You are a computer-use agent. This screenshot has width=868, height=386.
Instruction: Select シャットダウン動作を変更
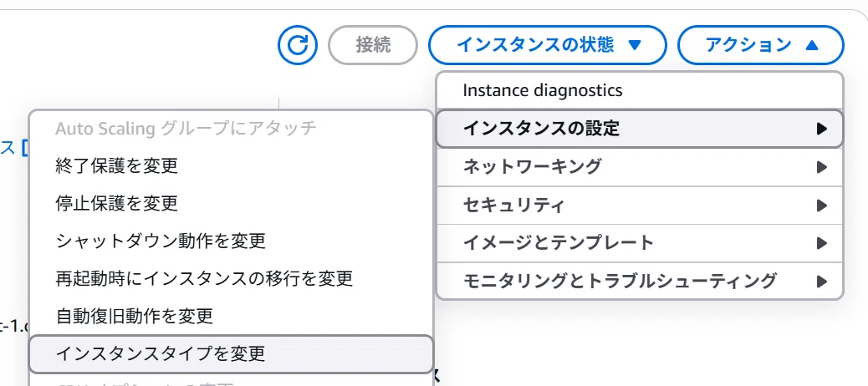coord(231,241)
